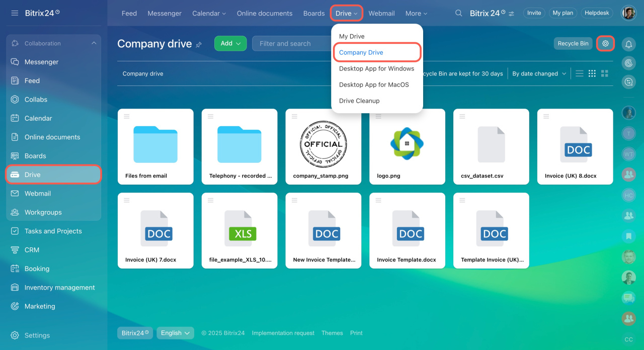Expand the Add button dropdown
644x350 pixels.
(x=230, y=44)
